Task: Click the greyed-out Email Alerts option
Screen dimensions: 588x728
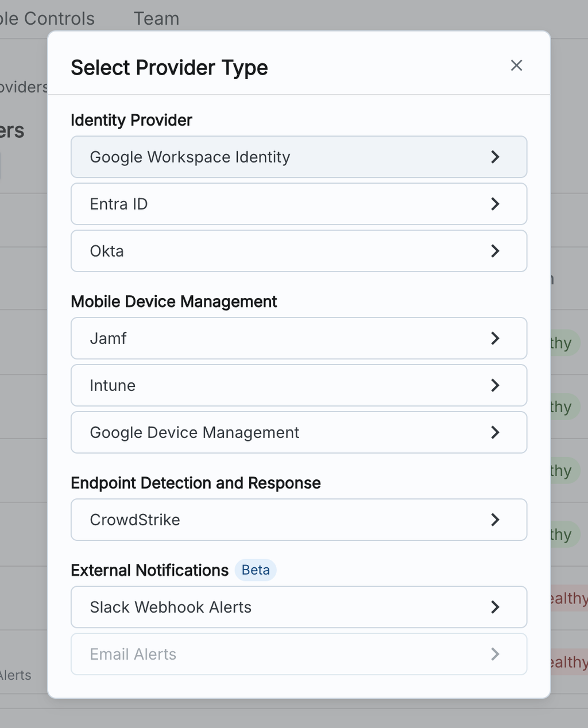Action: click(x=299, y=654)
